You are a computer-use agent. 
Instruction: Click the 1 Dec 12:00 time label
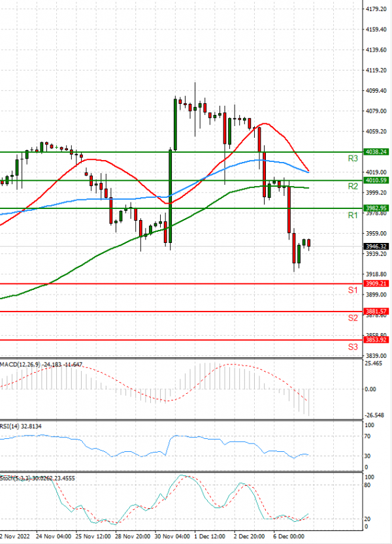pos(210,536)
